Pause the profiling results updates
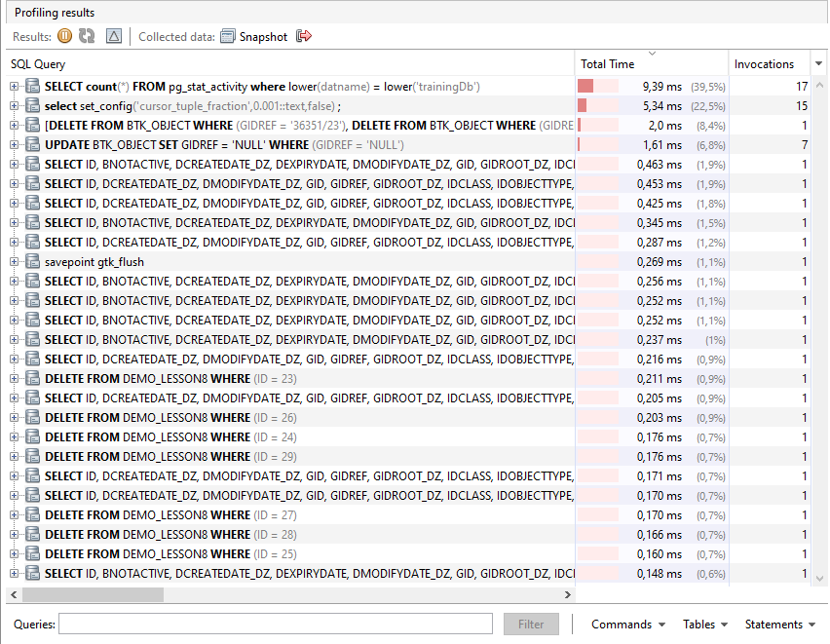The width and height of the screenshot is (830, 644). click(x=64, y=36)
